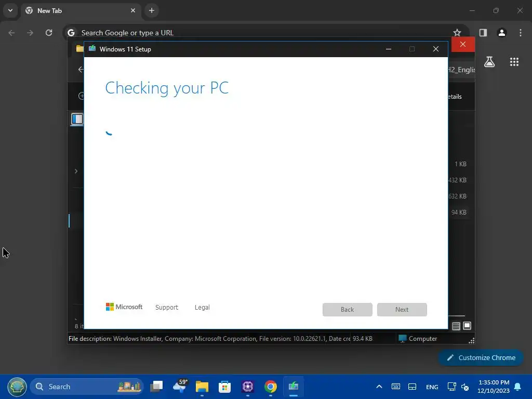Select the 1 KB file size entry
The width and height of the screenshot is (532, 399).
click(460, 164)
